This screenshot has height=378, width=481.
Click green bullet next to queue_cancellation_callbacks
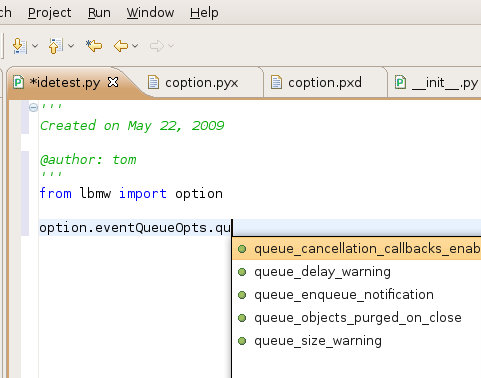point(242,249)
